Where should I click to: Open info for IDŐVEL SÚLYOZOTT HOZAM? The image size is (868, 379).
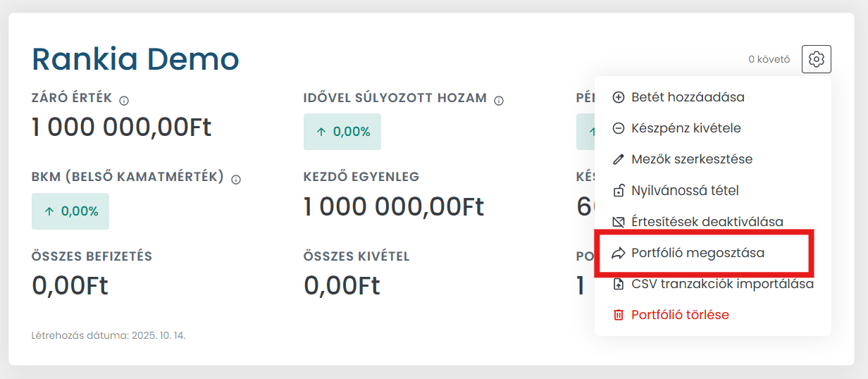point(499,101)
